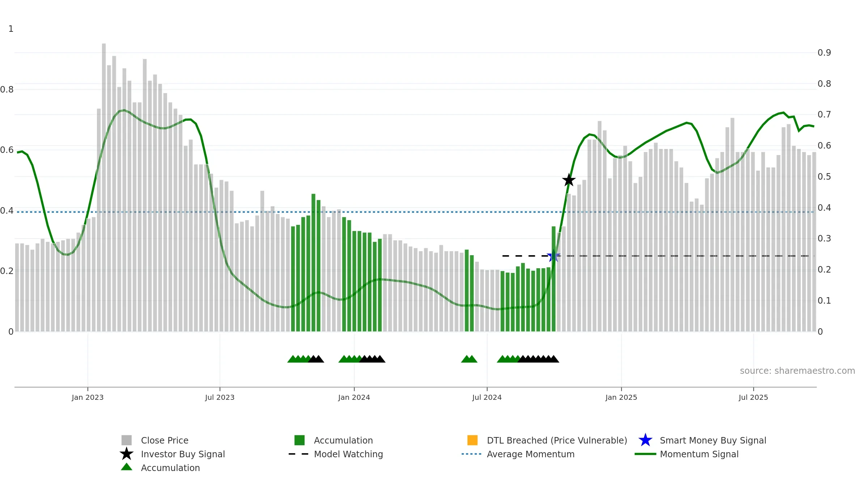Click the source: sharemaestro.com text
This screenshot has width=868, height=488.
(797, 371)
